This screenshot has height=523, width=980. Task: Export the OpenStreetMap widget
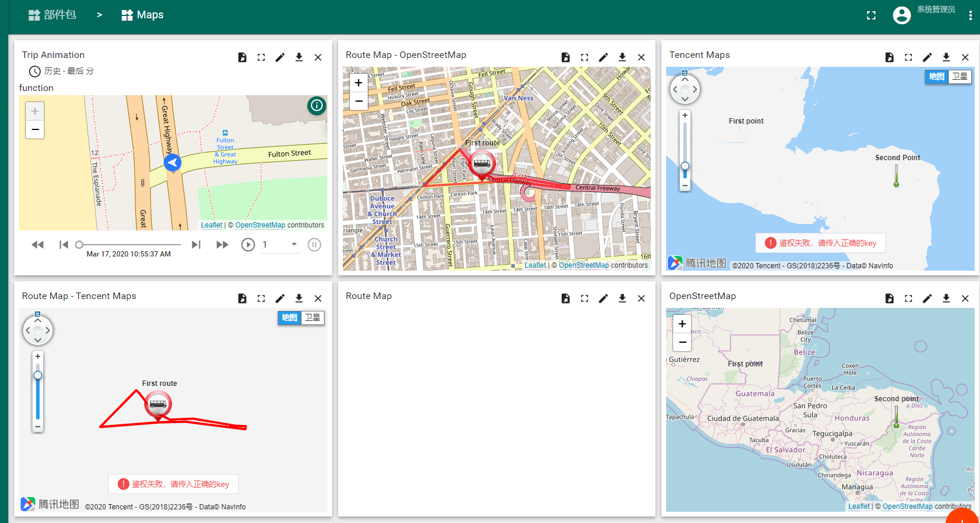(x=890, y=298)
